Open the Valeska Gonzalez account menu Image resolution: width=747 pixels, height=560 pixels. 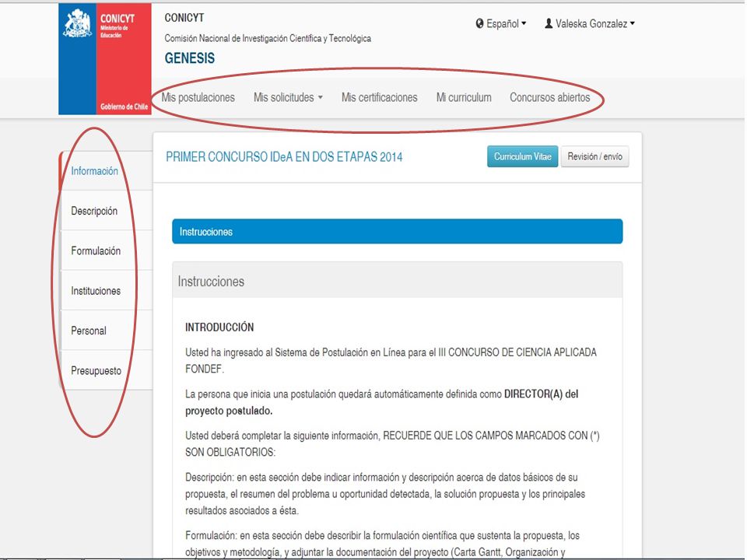(590, 23)
